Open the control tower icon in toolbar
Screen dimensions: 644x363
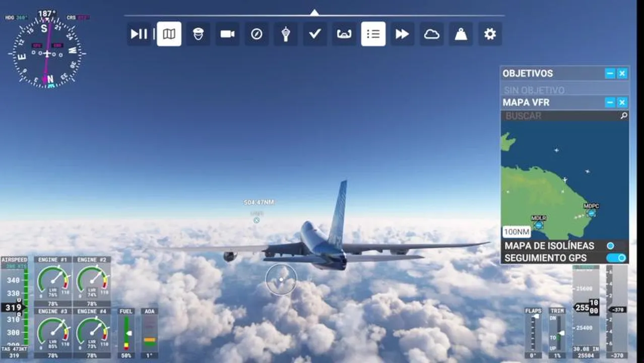coord(286,34)
